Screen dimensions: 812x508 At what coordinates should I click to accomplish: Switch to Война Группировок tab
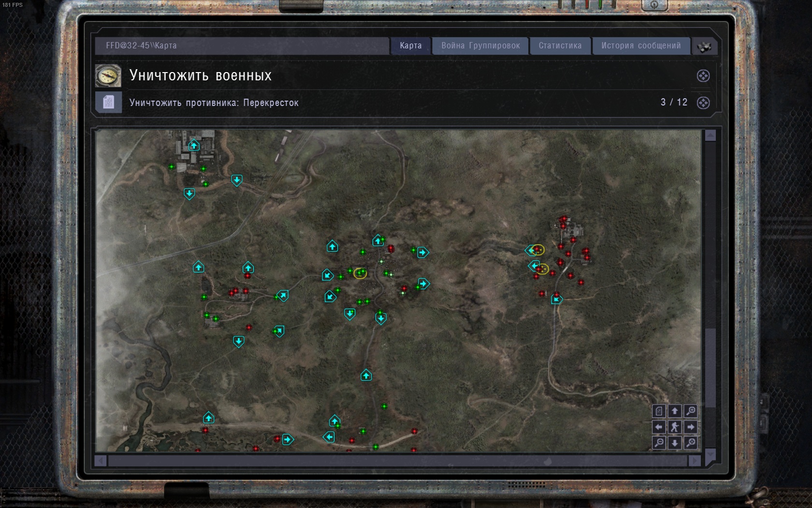point(480,45)
